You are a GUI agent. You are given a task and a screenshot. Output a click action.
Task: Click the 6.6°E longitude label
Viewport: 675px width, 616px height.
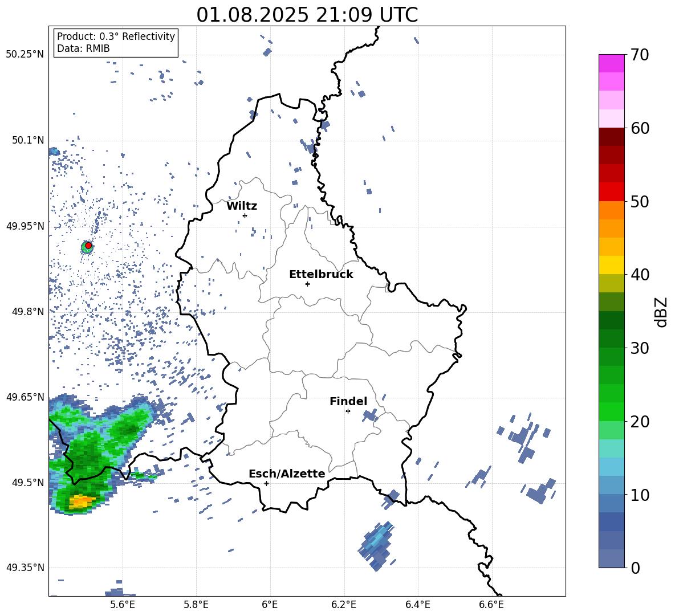tap(491, 605)
